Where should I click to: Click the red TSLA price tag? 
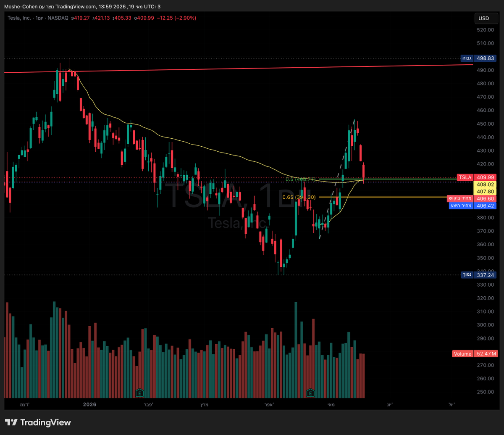tap(465, 177)
